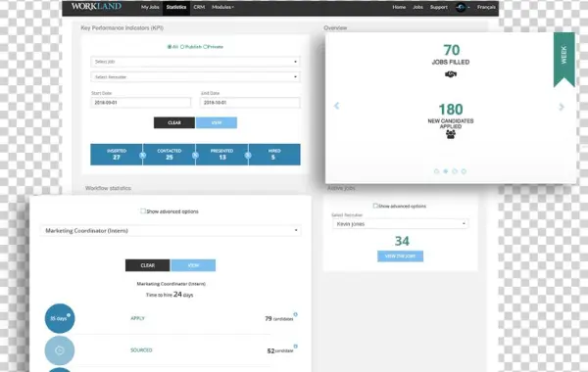Select third Overview carousel dot
This screenshot has height=372, width=588.
coord(455,171)
